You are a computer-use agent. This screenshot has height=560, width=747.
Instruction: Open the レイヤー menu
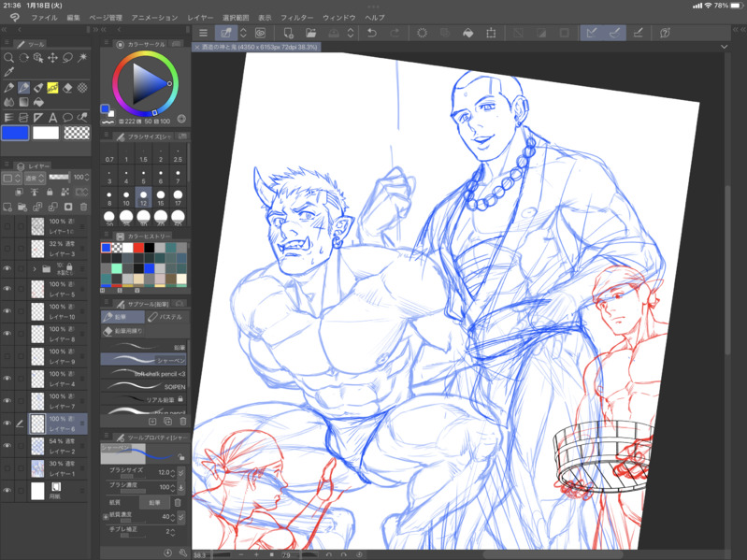(200, 18)
